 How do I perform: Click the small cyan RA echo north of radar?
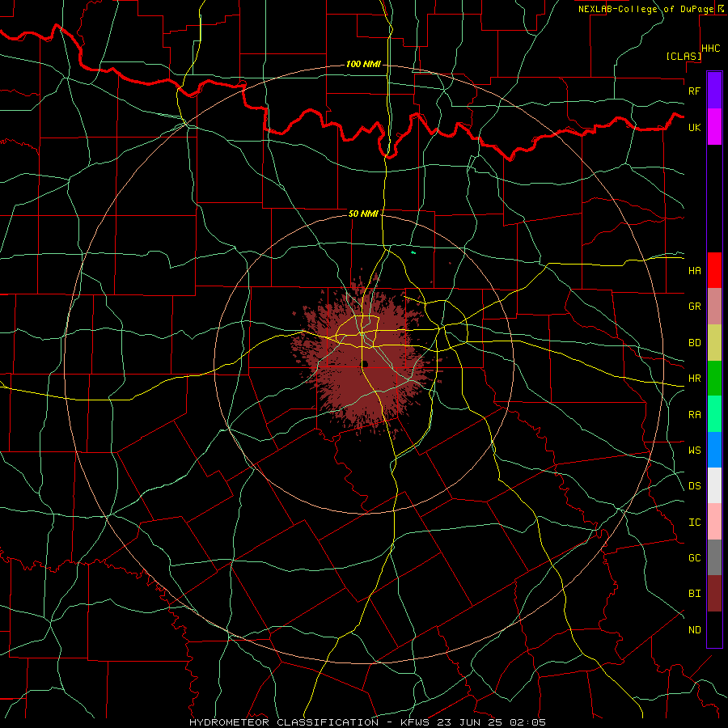(413, 252)
